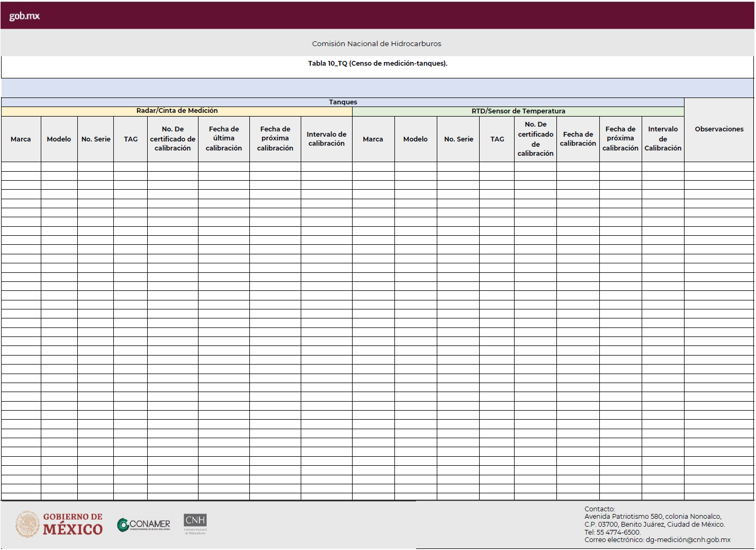Click Intervalo de Calibración header in RTD section
Screen dimensions: 756x550
pyautogui.click(x=662, y=139)
